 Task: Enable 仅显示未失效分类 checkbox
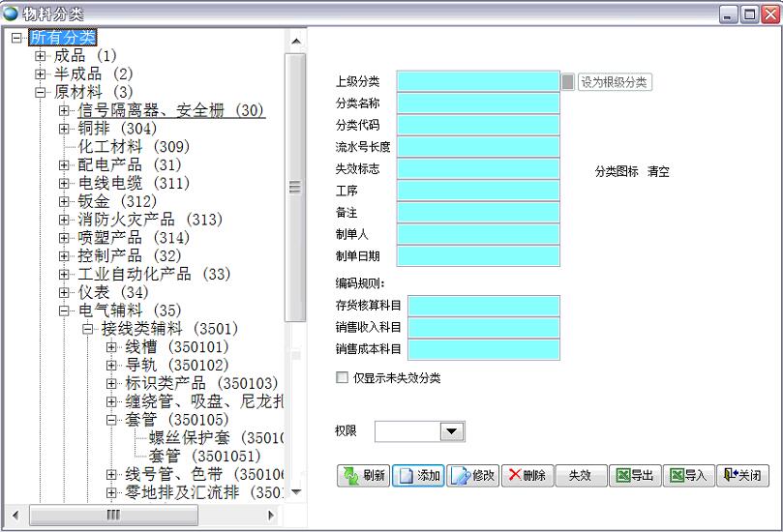(x=342, y=378)
